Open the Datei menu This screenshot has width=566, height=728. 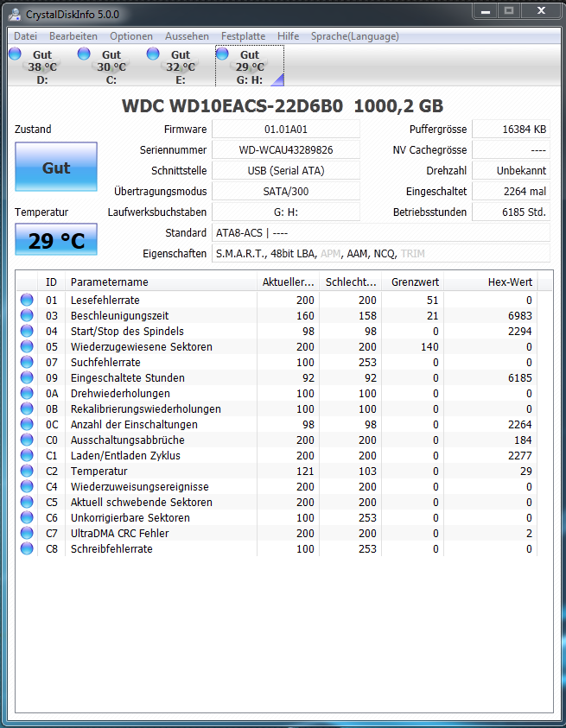(x=25, y=36)
